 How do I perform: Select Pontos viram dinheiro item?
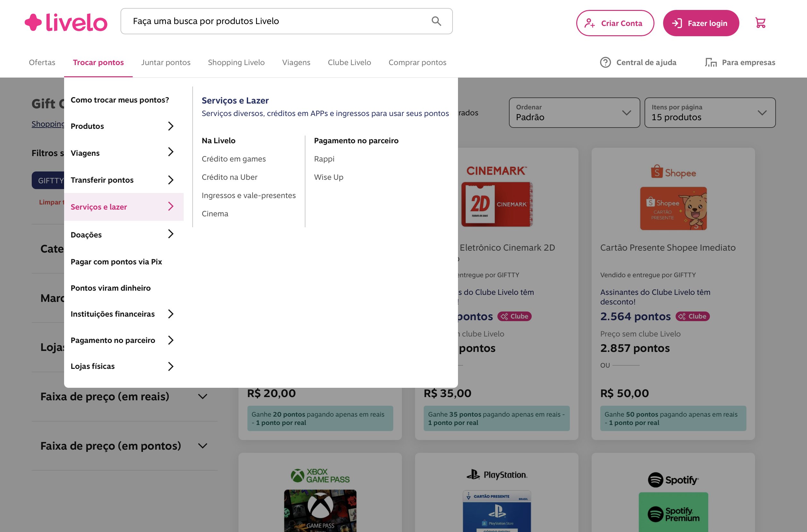click(x=111, y=288)
